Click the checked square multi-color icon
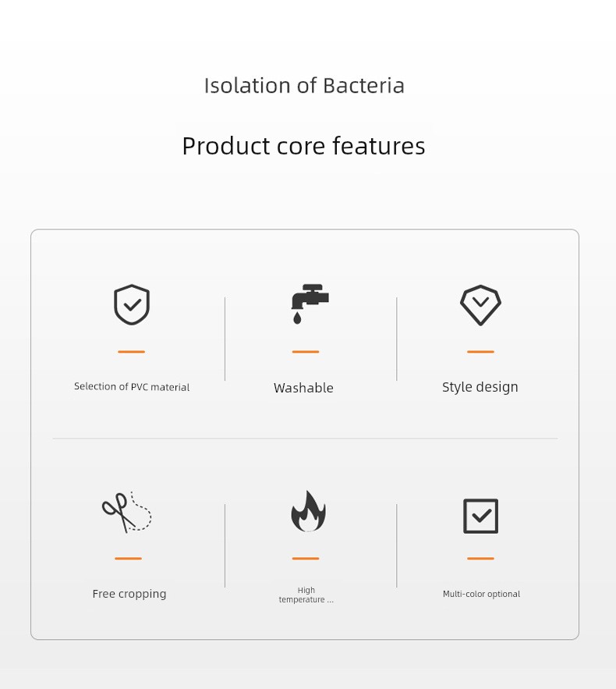This screenshot has height=689, width=616. point(481,516)
